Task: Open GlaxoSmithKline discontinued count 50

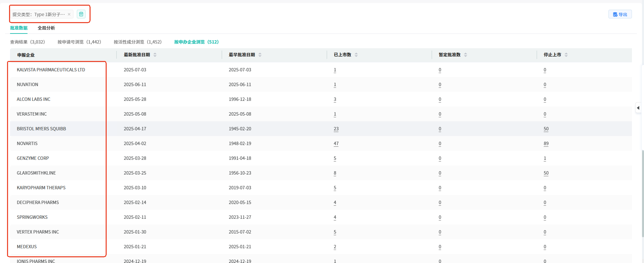Action: click(x=546, y=173)
